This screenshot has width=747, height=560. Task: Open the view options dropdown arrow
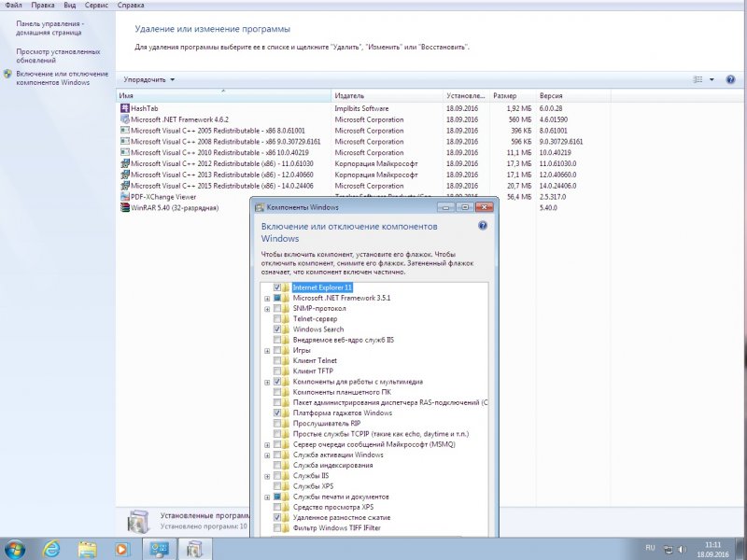click(x=712, y=79)
